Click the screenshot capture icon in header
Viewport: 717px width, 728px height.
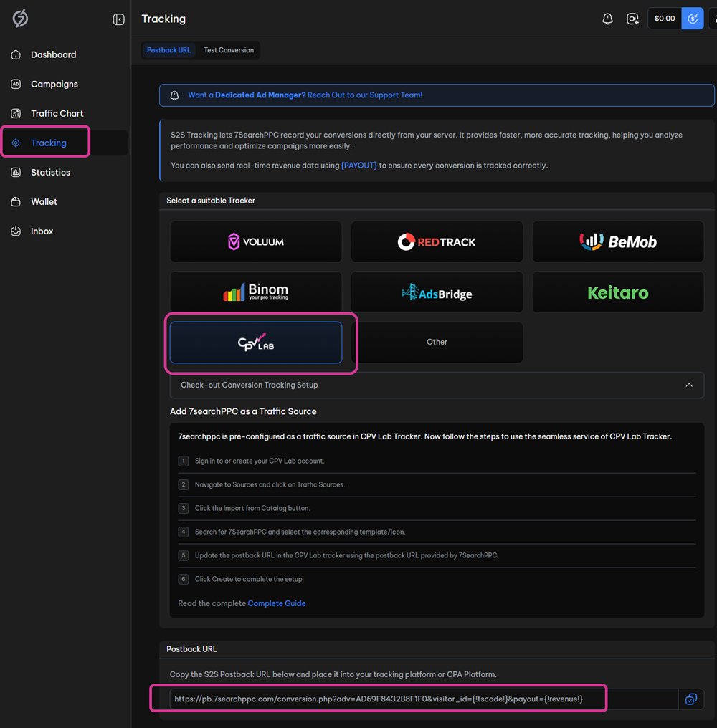(632, 19)
